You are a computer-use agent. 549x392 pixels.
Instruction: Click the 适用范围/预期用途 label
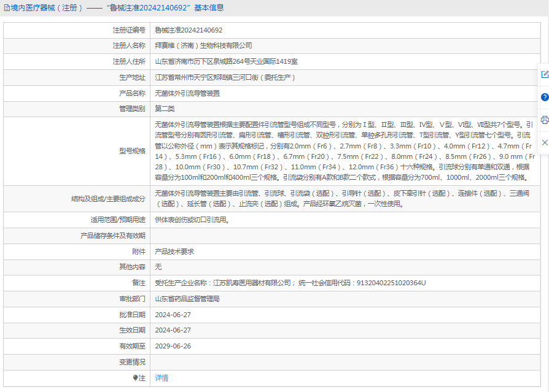point(118,220)
